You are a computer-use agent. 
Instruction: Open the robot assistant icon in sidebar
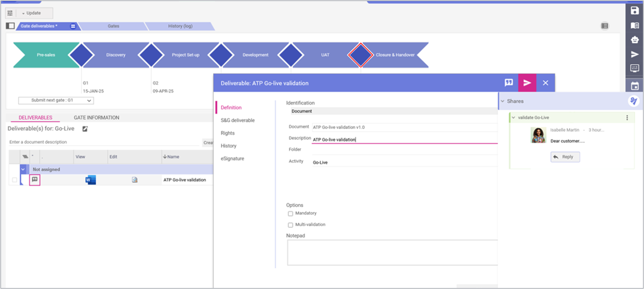click(x=635, y=40)
